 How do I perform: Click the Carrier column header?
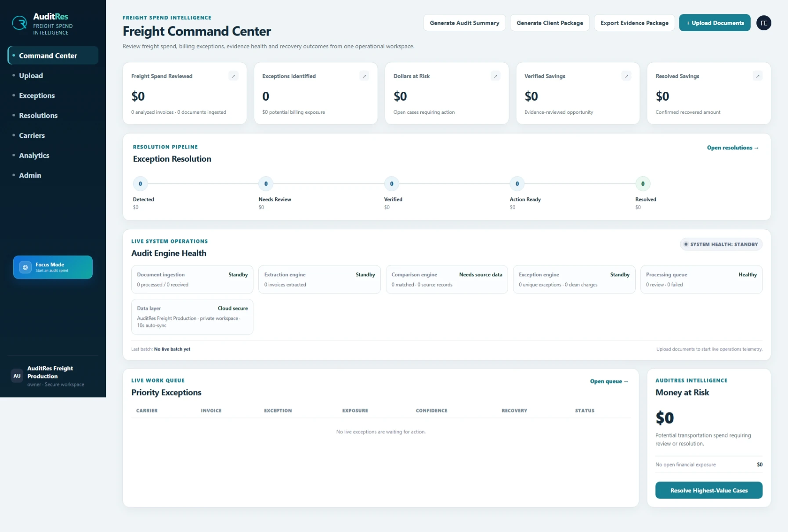point(147,411)
